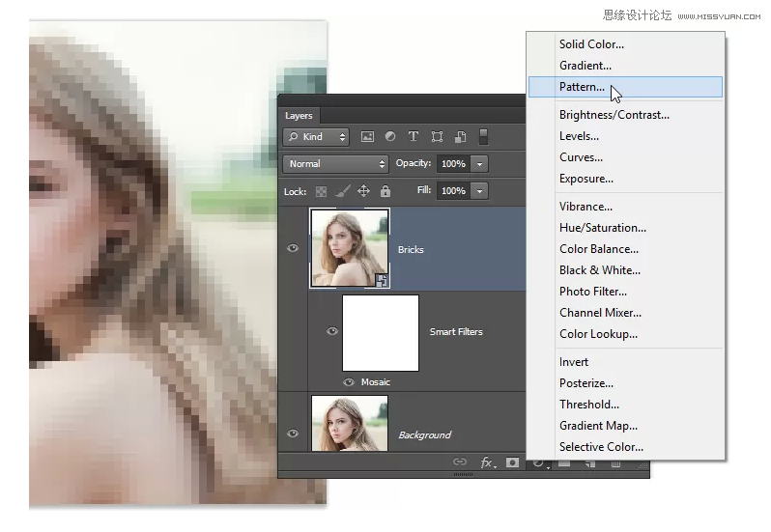771x532 pixels.
Task: Click the smart object filter icon
Action: coord(461,137)
